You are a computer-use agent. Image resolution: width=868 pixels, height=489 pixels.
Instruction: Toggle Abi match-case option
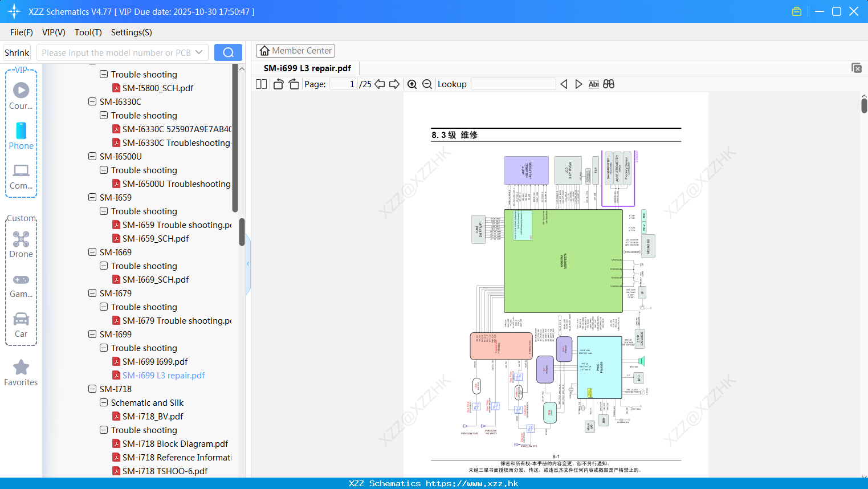click(593, 84)
